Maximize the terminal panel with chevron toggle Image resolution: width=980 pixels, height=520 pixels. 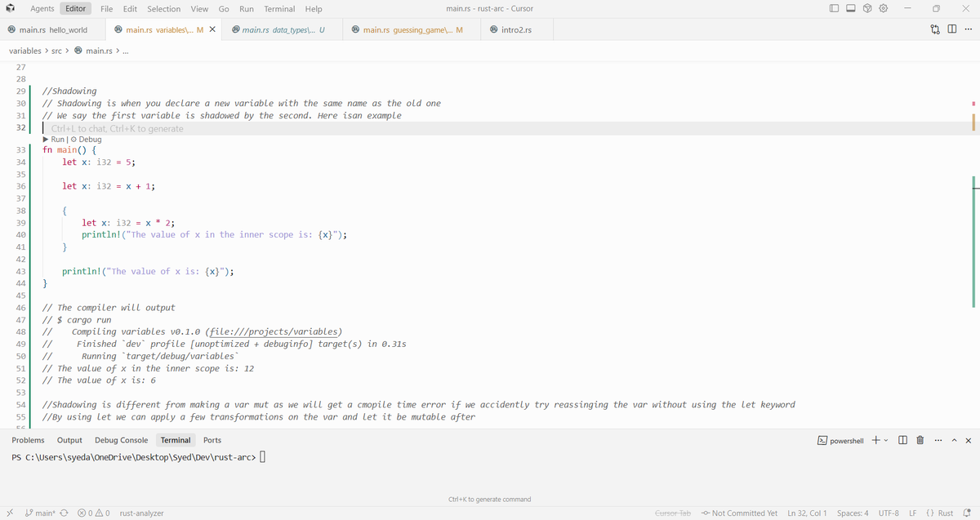tap(954, 440)
